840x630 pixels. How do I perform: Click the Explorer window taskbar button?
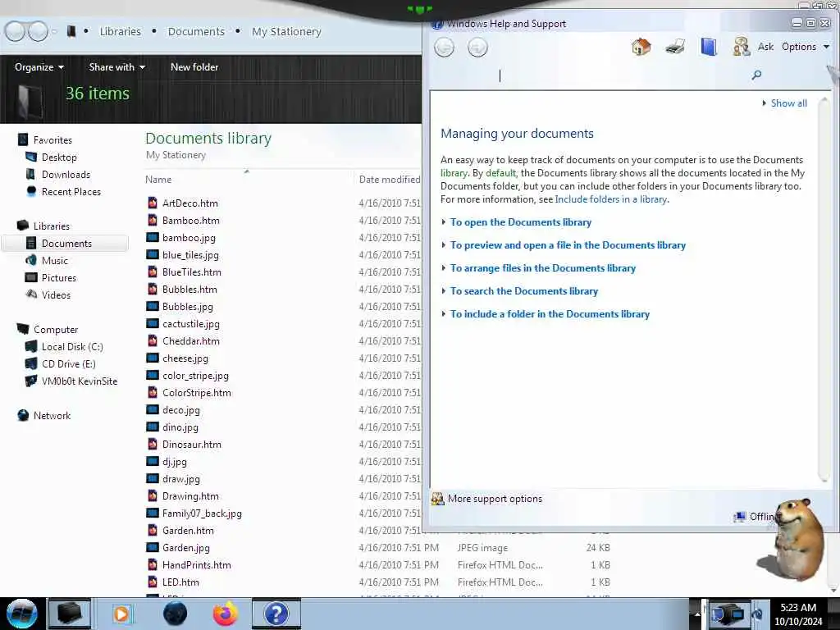70,614
